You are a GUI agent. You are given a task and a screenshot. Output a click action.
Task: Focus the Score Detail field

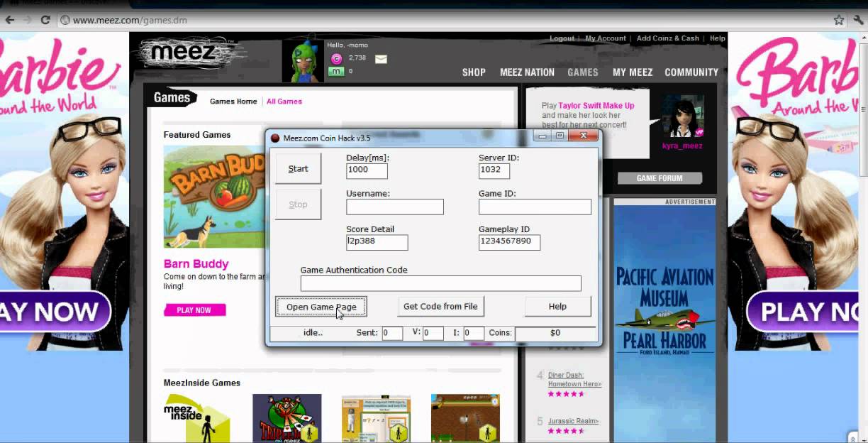(377, 242)
